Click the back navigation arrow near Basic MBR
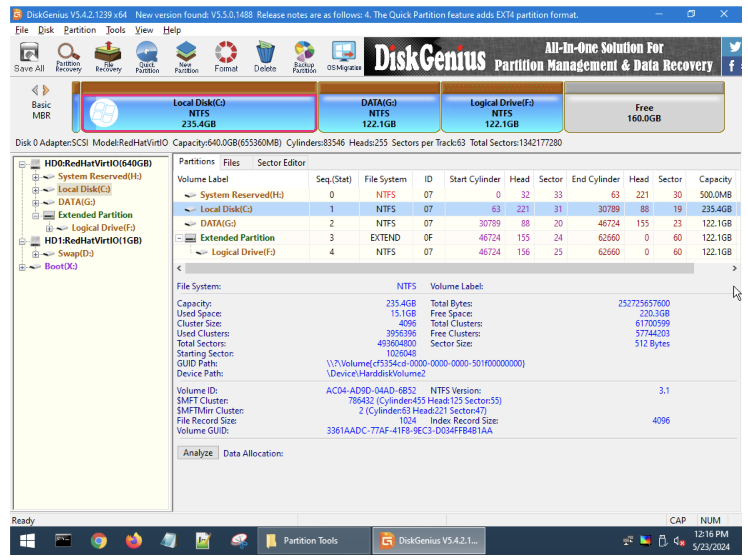This screenshot has width=748, height=560. click(35, 90)
